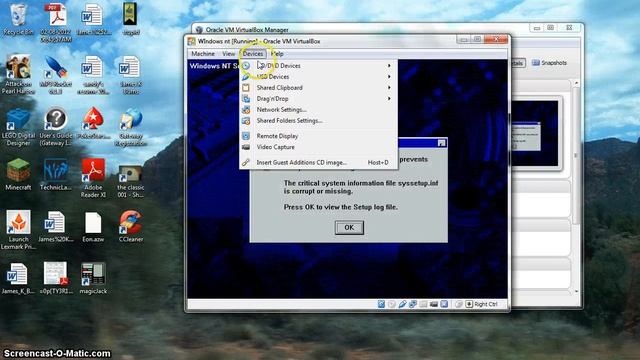This screenshot has width=640, height=360.
Task: Choose Network Settings... from Devices menu
Action: point(318,109)
